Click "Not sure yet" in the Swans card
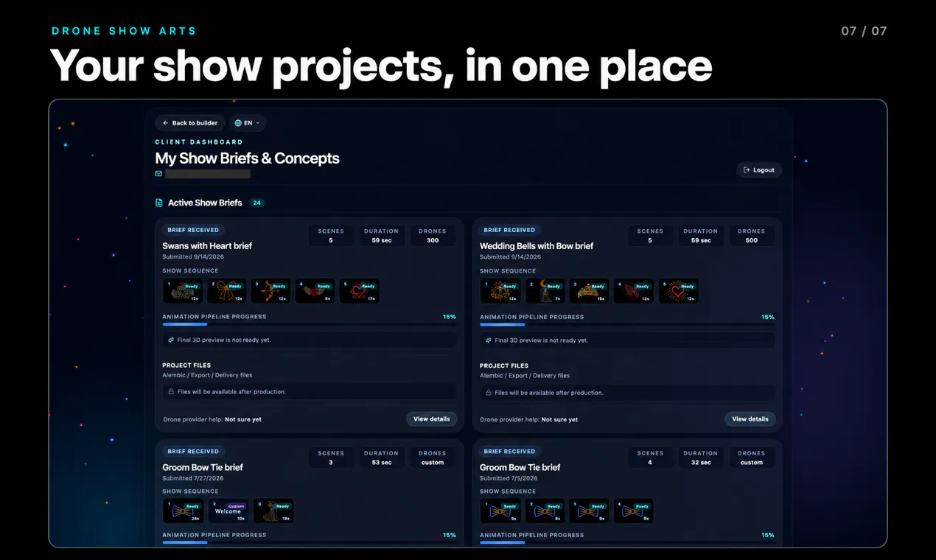 pos(243,420)
